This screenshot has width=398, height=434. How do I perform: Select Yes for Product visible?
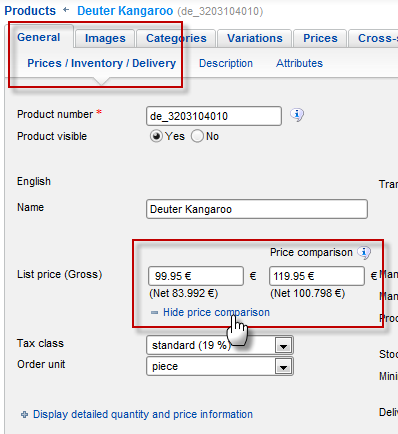pyautogui.click(x=156, y=136)
